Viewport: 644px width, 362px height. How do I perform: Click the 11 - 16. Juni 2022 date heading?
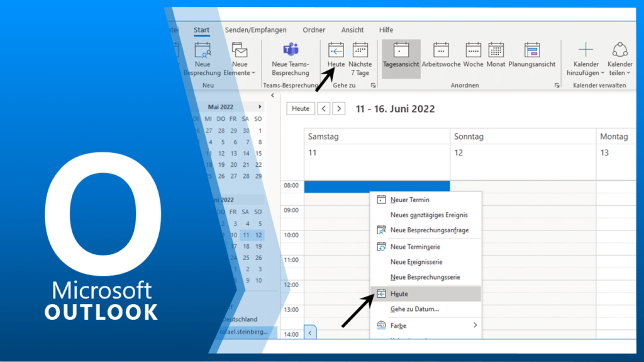pyautogui.click(x=395, y=108)
